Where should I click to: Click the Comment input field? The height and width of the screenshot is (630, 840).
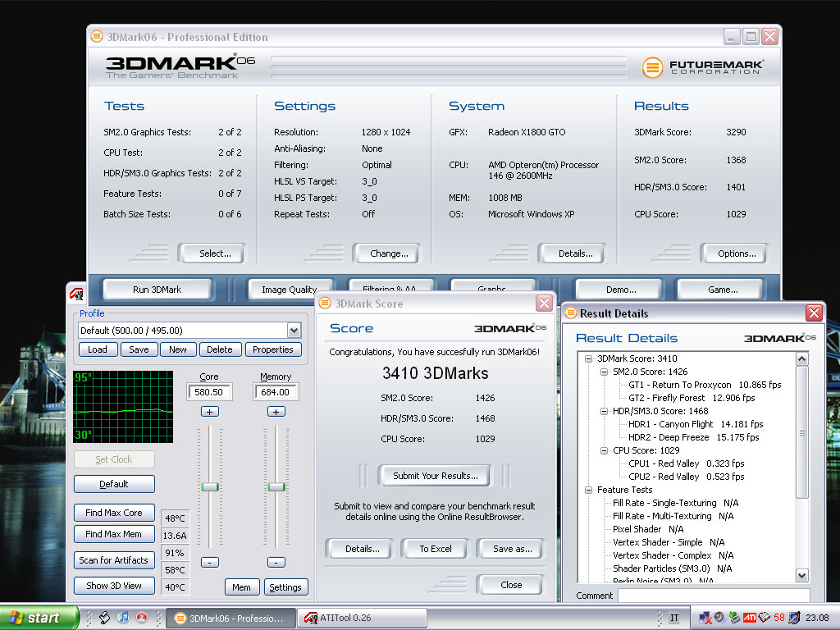(x=713, y=596)
